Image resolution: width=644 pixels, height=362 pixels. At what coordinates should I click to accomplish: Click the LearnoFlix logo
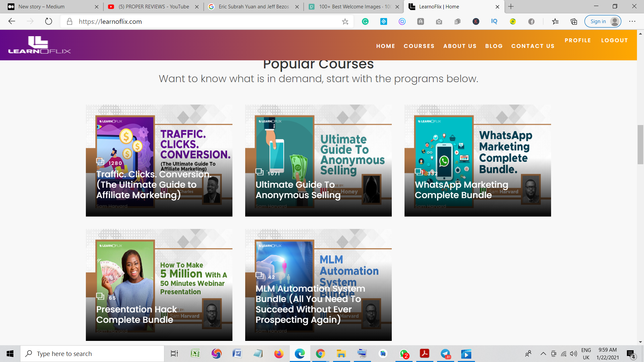40,45
